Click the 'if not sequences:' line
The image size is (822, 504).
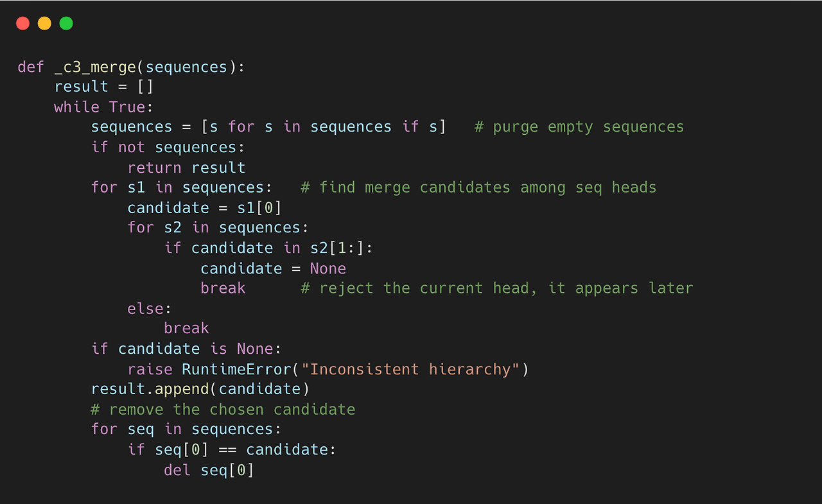click(x=168, y=147)
